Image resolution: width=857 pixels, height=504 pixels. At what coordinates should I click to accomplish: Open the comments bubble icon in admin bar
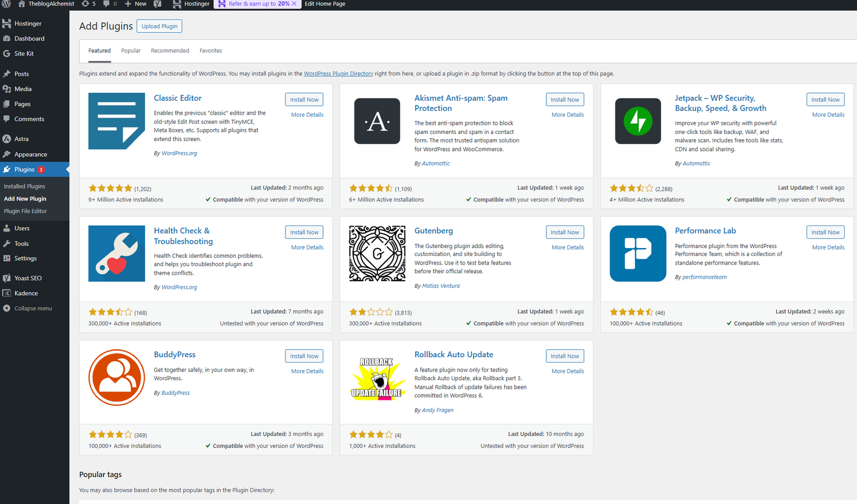106,4
